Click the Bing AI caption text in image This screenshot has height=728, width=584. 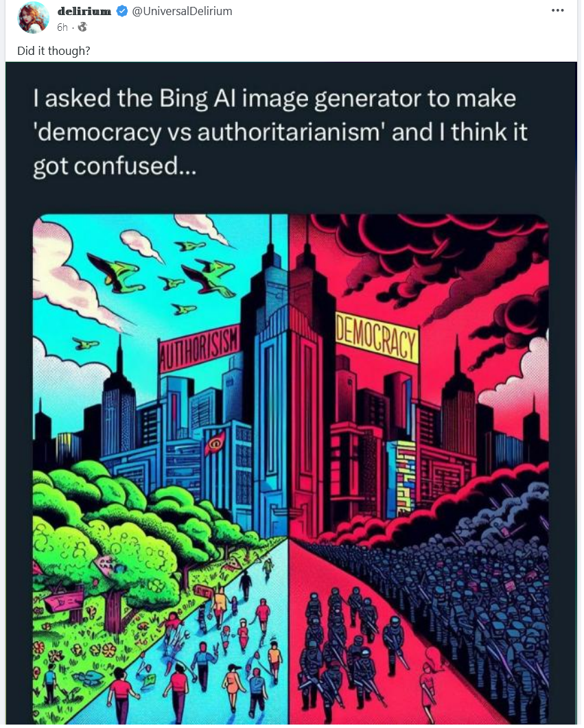(x=280, y=132)
